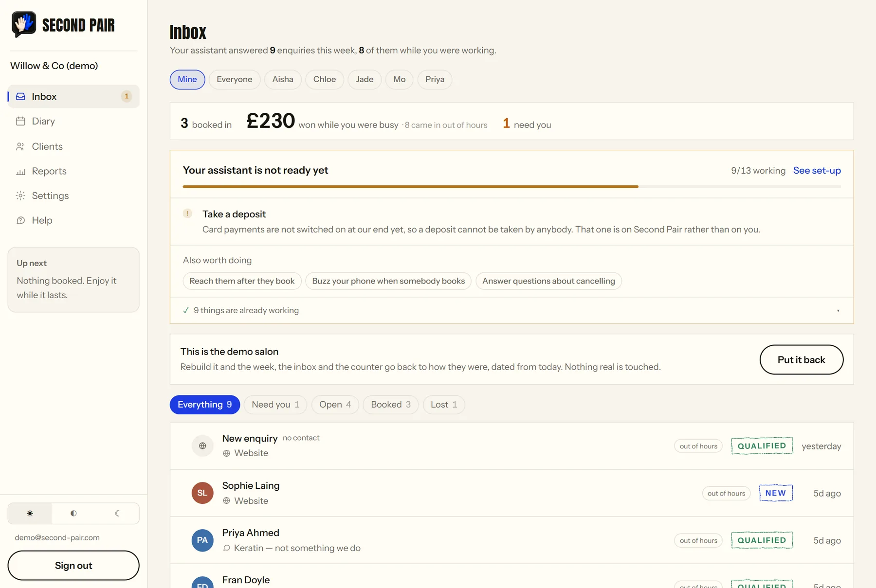Show Everything 9 enquiries tab
The image size is (876, 588).
pyautogui.click(x=205, y=405)
